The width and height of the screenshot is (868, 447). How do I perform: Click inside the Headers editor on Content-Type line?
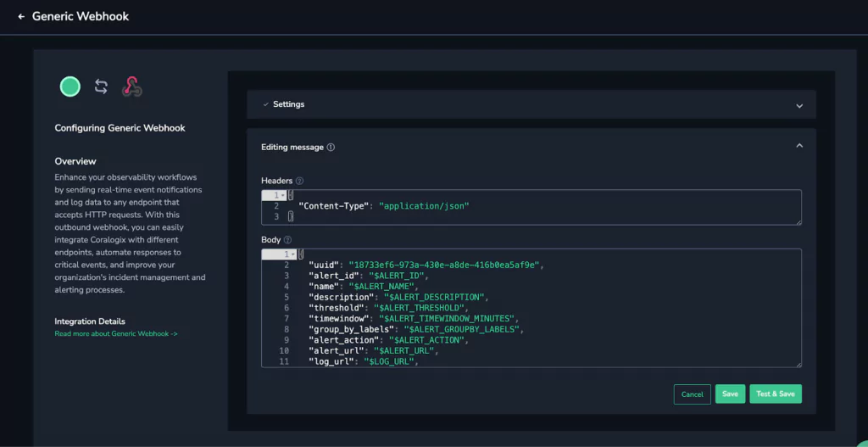point(531,205)
